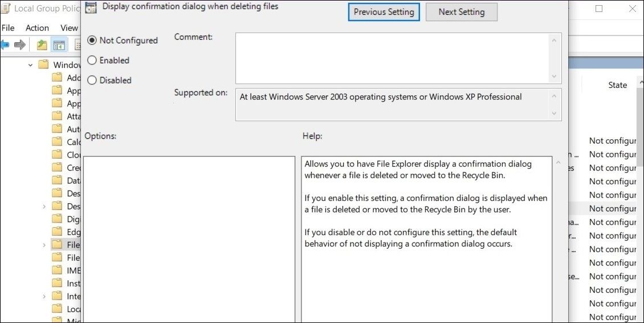
Task: Open the File menu
Action: point(8,28)
